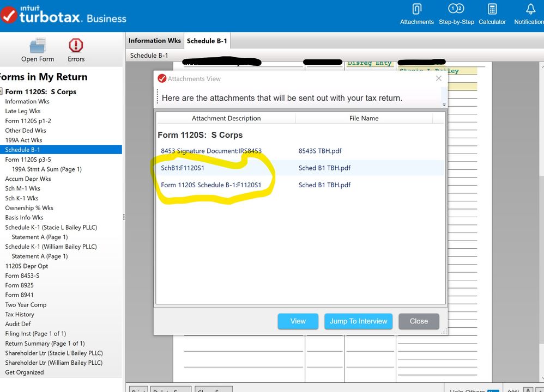
Task: Open Sch M-1 Wks form
Action: [22, 188]
